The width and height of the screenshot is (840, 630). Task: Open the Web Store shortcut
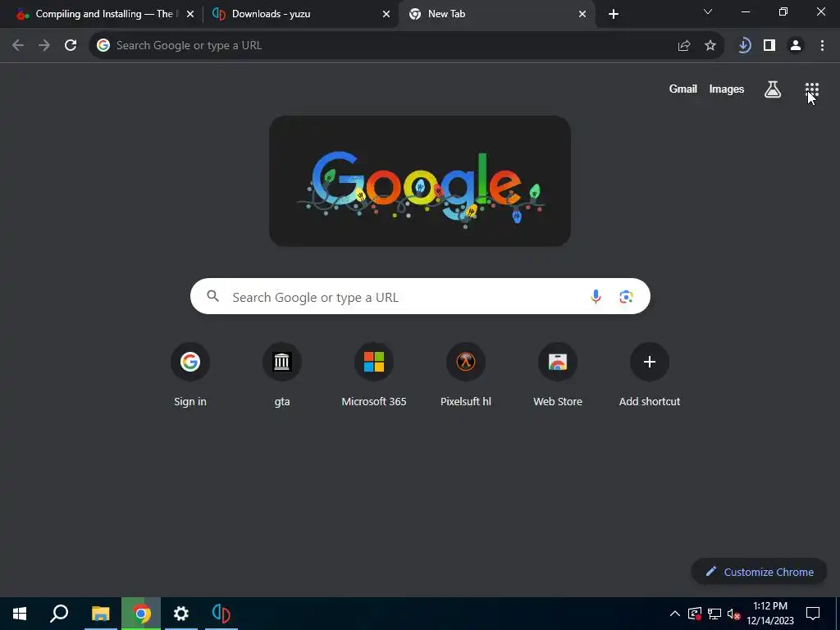pos(558,375)
